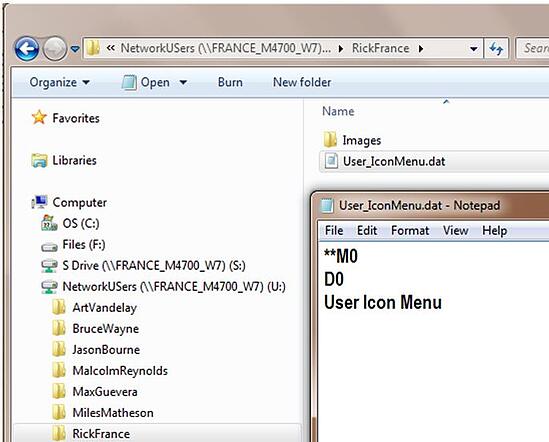Open the recent pages dropdown arrow
The image size is (549, 442).
point(75,49)
